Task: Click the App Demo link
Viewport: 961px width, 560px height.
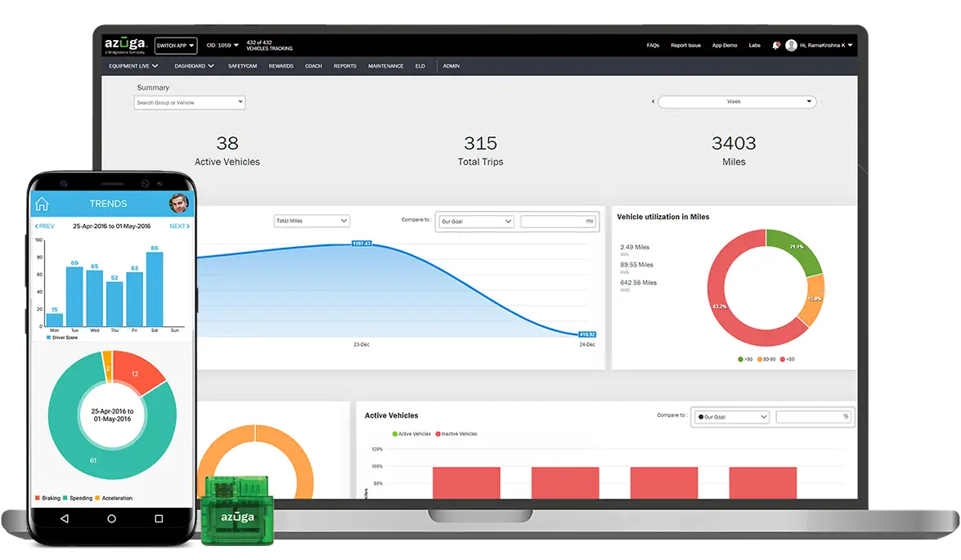Action: click(x=725, y=45)
